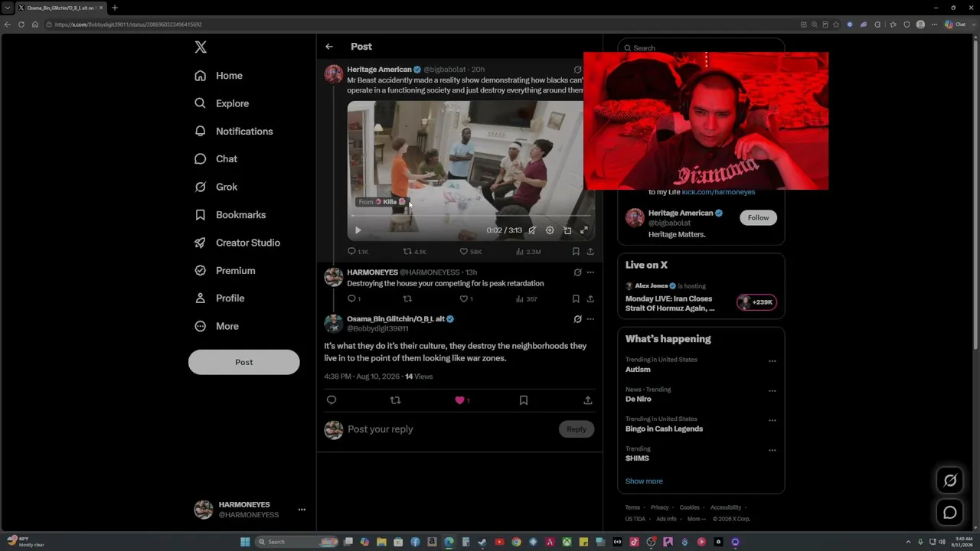Open more options on the HARMONEYES reply

click(x=590, y=272)
